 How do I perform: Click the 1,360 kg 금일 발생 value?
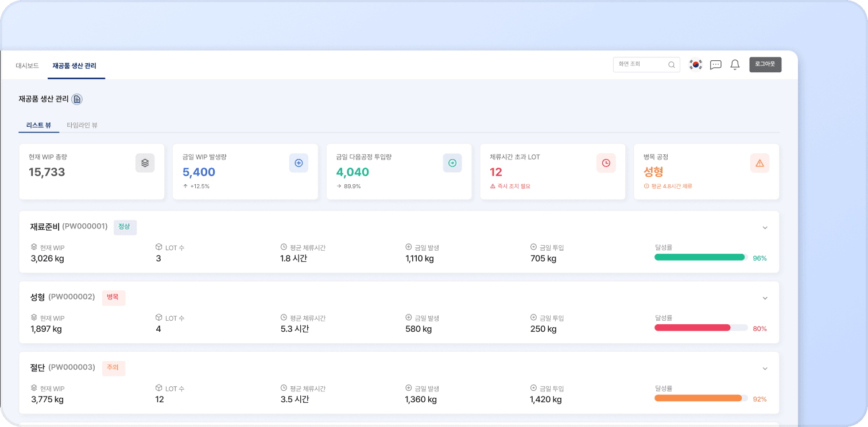[x=421, y=400]
